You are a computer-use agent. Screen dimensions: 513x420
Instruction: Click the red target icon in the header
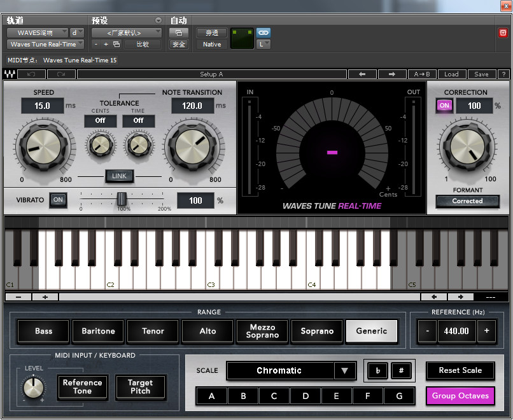[503, 32]
